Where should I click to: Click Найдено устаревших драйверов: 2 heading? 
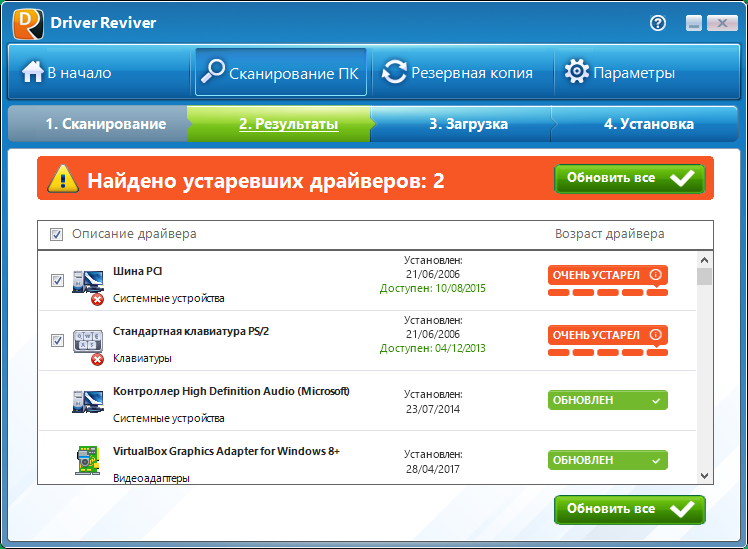tap(266, 181)
